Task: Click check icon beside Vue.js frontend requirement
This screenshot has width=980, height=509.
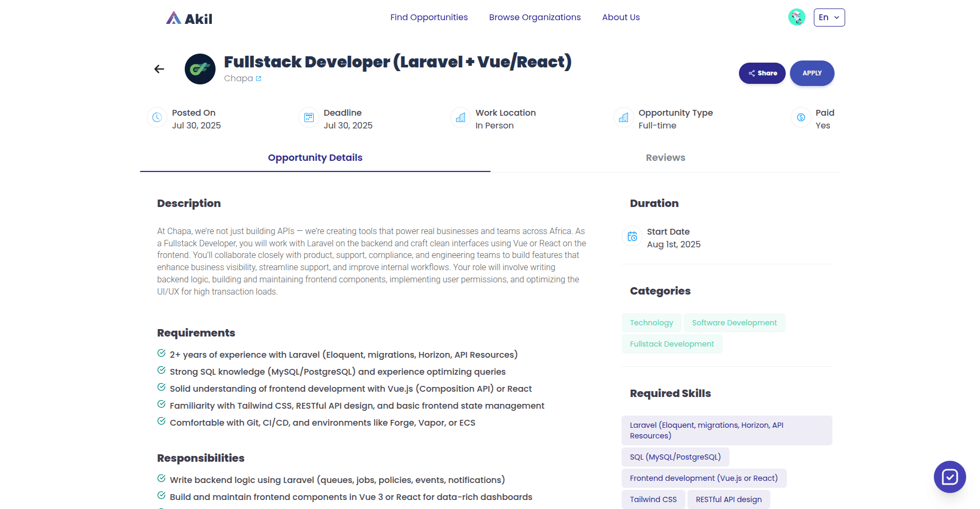Action: [x=161, y=387]
